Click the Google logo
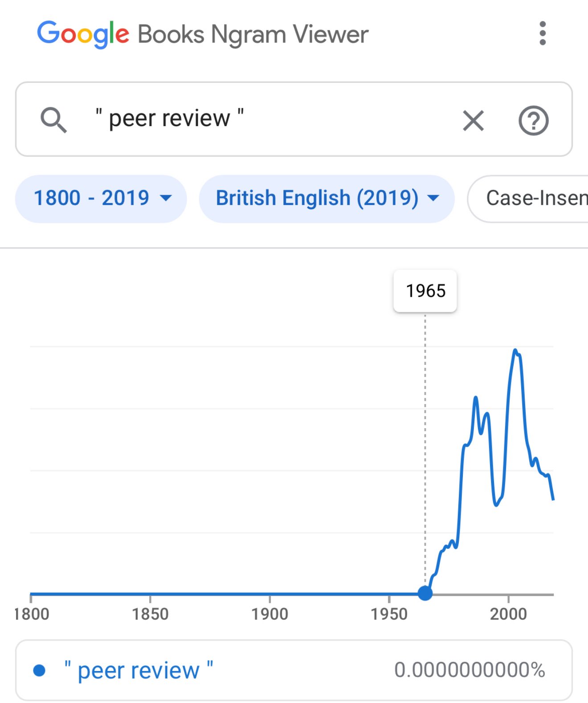Viewport: 588px width, 703px height. 83,34
